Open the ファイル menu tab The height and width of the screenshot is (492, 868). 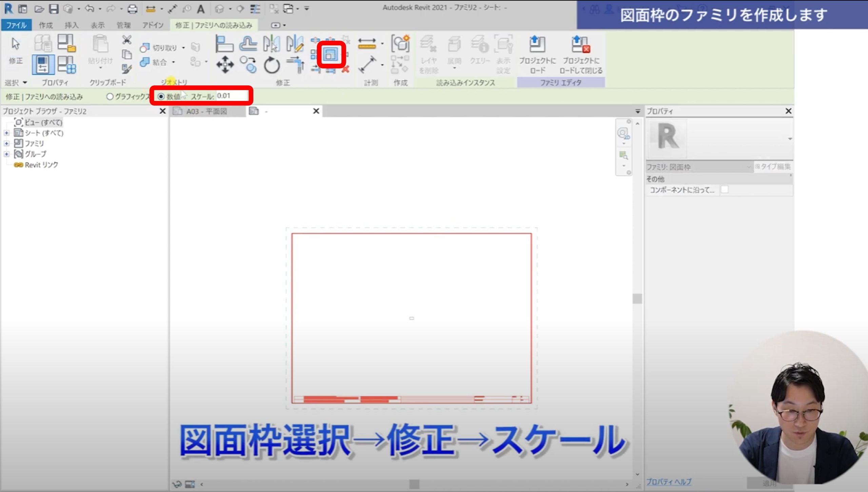pyautogui.click(x=16, y=25)
